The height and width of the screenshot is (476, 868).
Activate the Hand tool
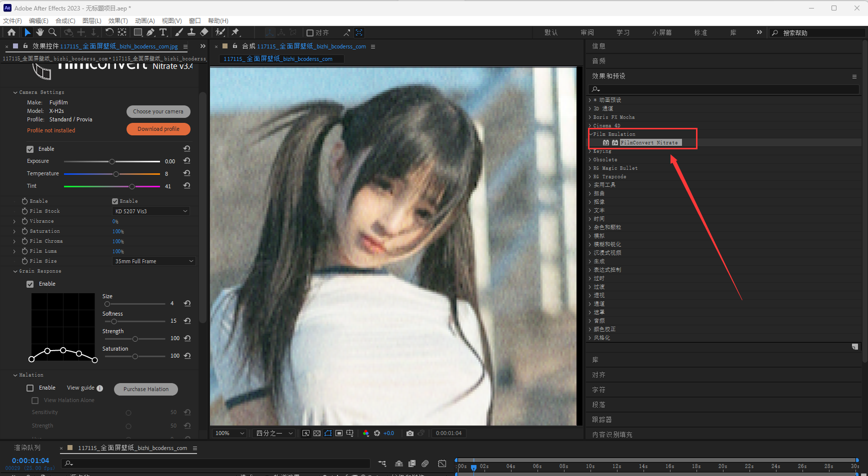click(39, 32)
